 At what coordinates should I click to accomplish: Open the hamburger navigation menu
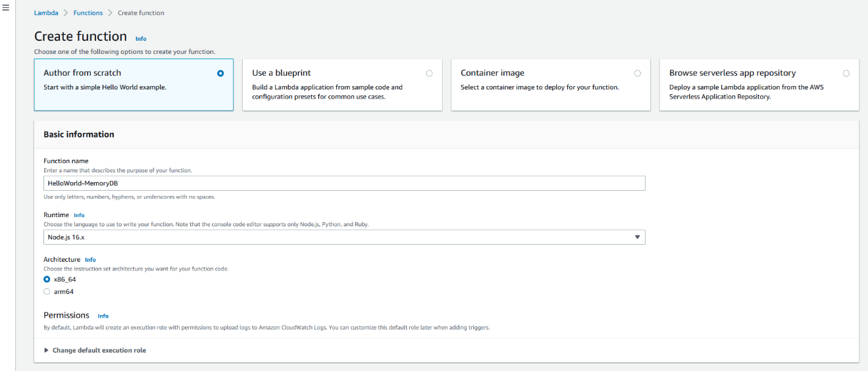click(x=6, y=8)
